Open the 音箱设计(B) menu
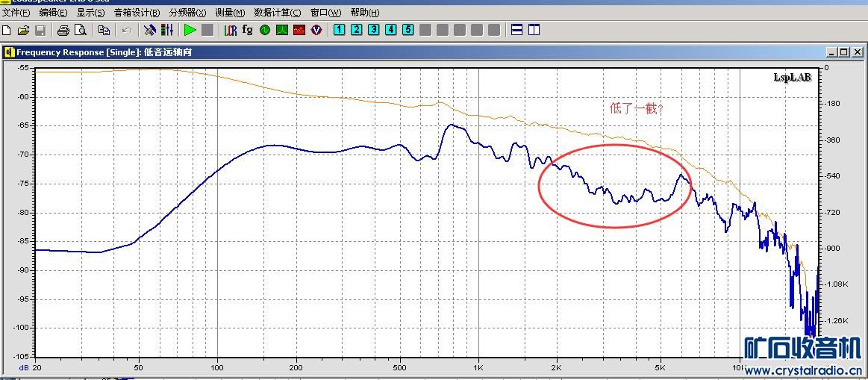 pos(137,13)
